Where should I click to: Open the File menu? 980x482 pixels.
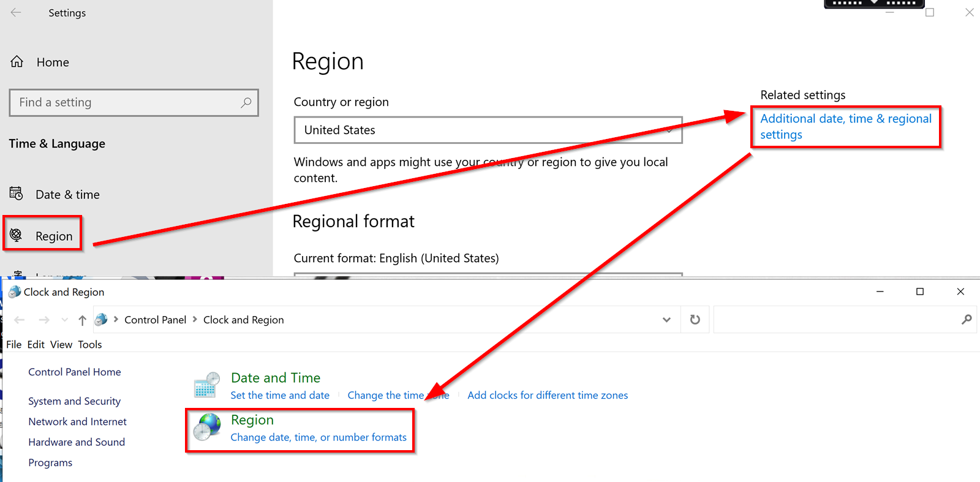pos(13,344)
